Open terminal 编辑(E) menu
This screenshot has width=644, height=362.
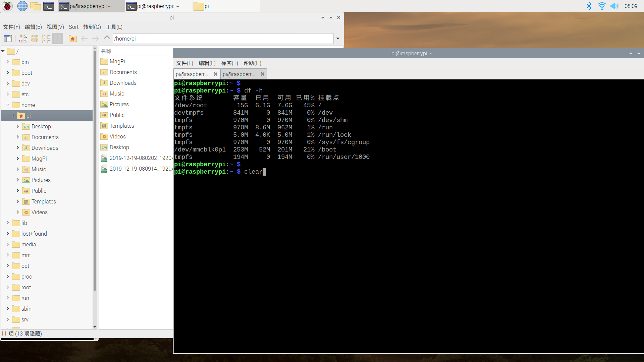207,63
